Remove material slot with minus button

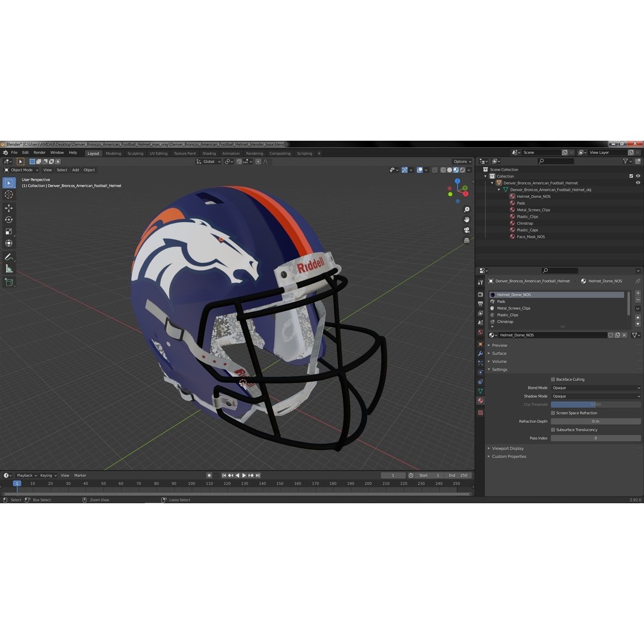(x=638, y=300)
